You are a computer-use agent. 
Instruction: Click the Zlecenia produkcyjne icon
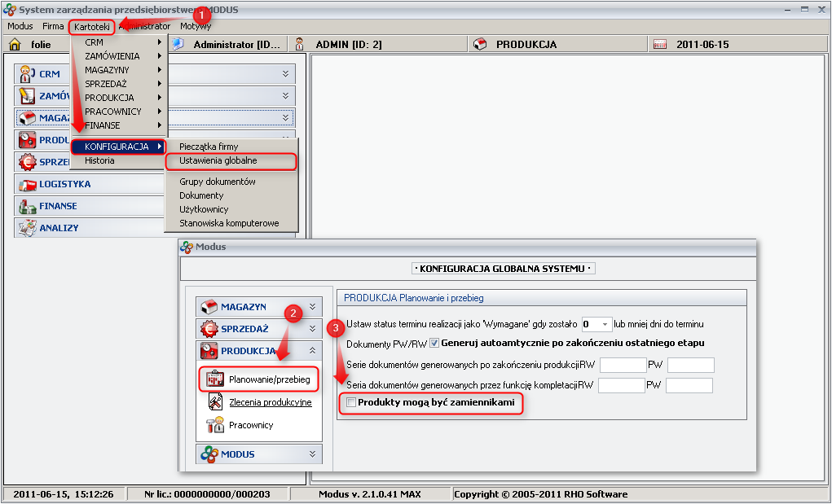tap(215, 401)
